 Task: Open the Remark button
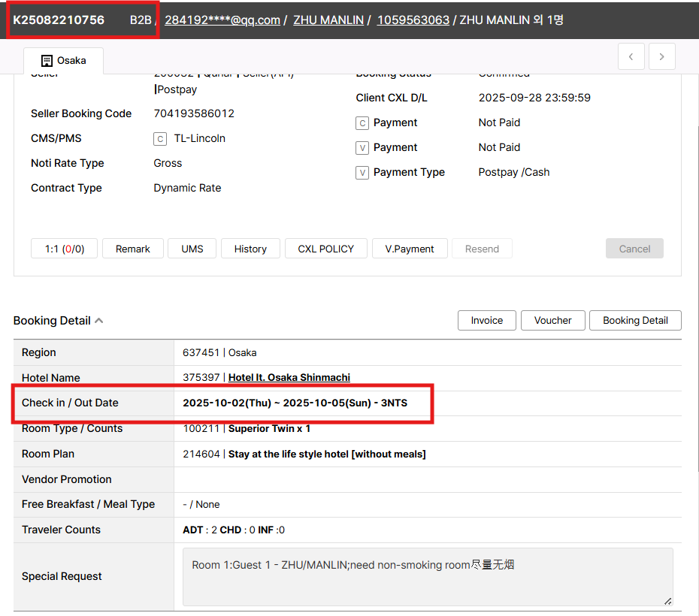(x=133, y=249)
